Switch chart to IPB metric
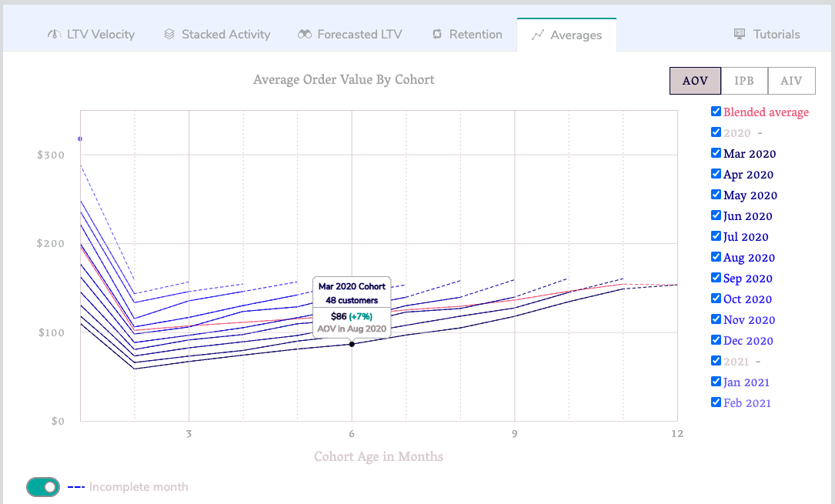 click(x=744, y=81)
